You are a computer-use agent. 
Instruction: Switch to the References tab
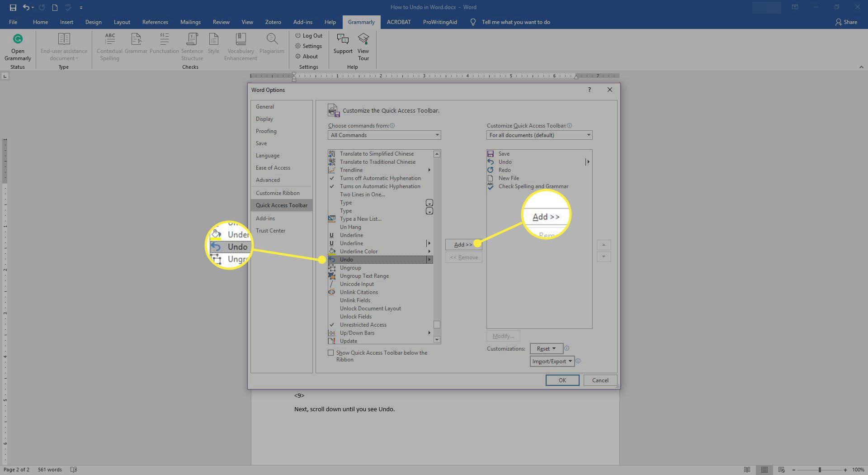pyautogui.click(x=155, y=22)
